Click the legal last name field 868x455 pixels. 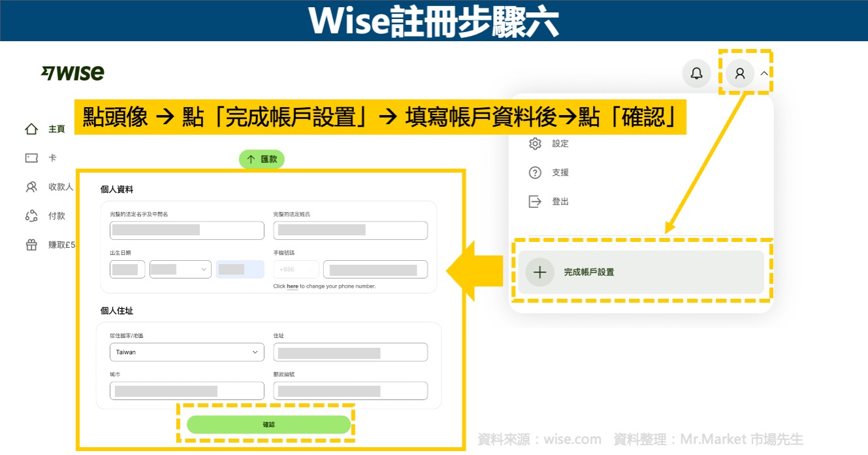[x=350, y=230]
